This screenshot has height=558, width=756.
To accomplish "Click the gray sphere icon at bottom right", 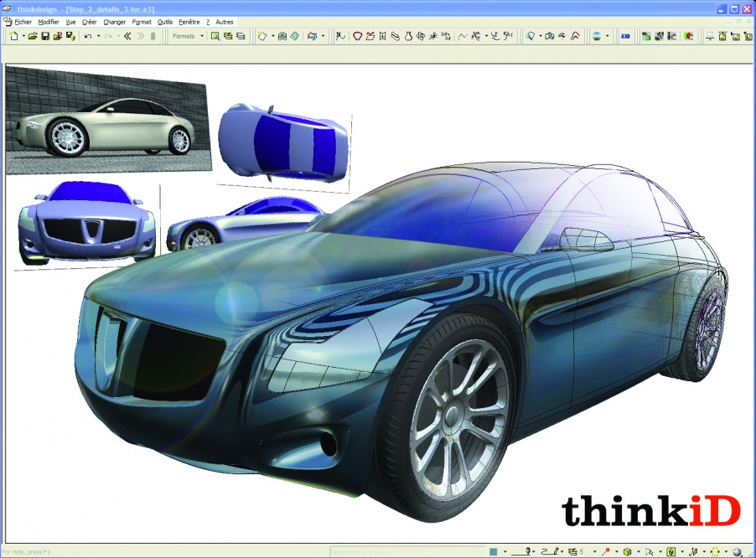I will point(737,552).
